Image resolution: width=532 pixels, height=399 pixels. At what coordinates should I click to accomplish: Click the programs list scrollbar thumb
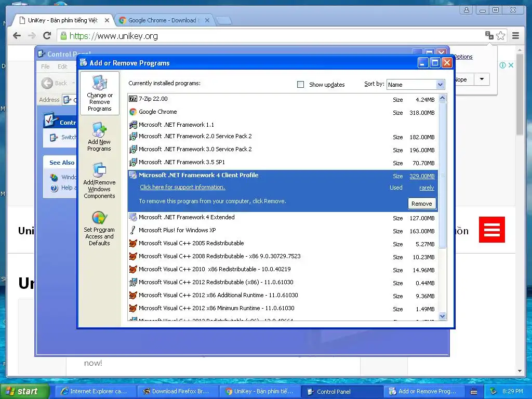click(x=442, y=175)
